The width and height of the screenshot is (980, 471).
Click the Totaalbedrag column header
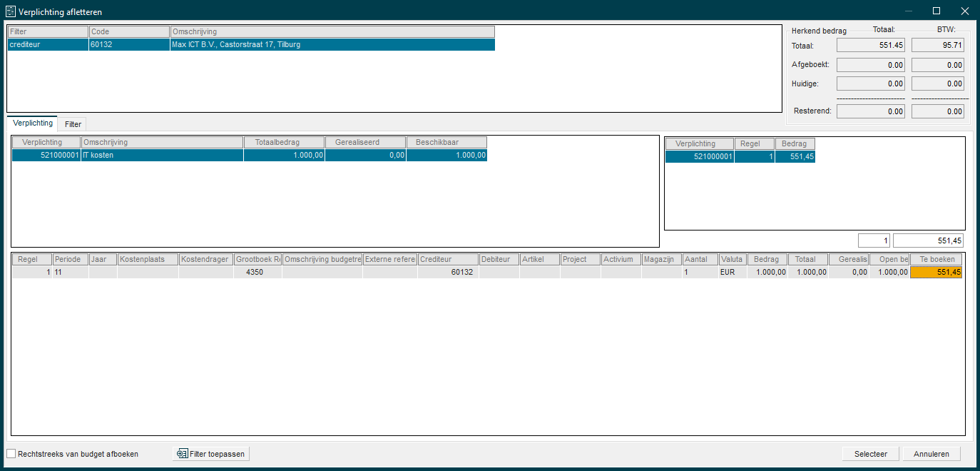pyautogui.click(x=284, y=142)
